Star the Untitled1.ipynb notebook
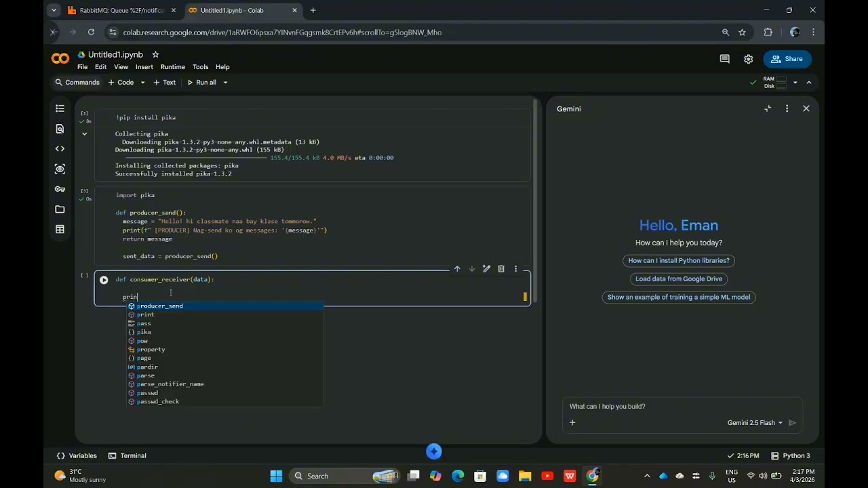This screenshot has width=868, height=488. [x=155, y=54]
